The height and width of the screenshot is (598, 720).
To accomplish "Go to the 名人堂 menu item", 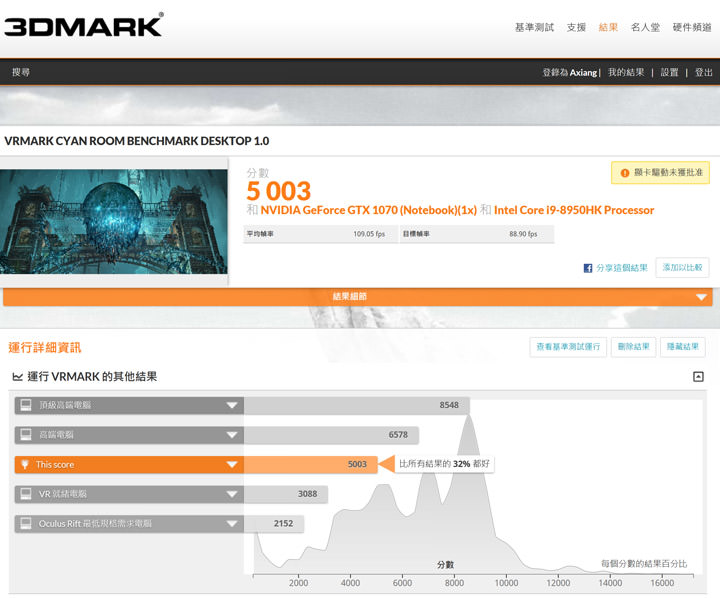I will pos(645,27).
